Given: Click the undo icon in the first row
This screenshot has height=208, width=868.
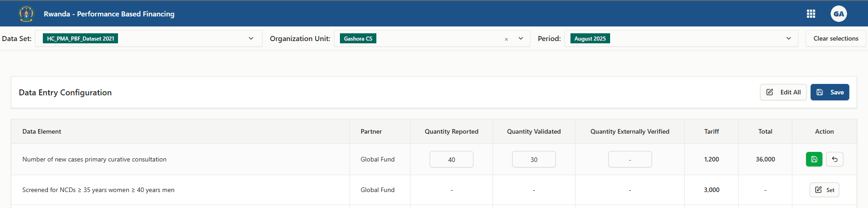Looking at the screenshot, I should (834, 159).
